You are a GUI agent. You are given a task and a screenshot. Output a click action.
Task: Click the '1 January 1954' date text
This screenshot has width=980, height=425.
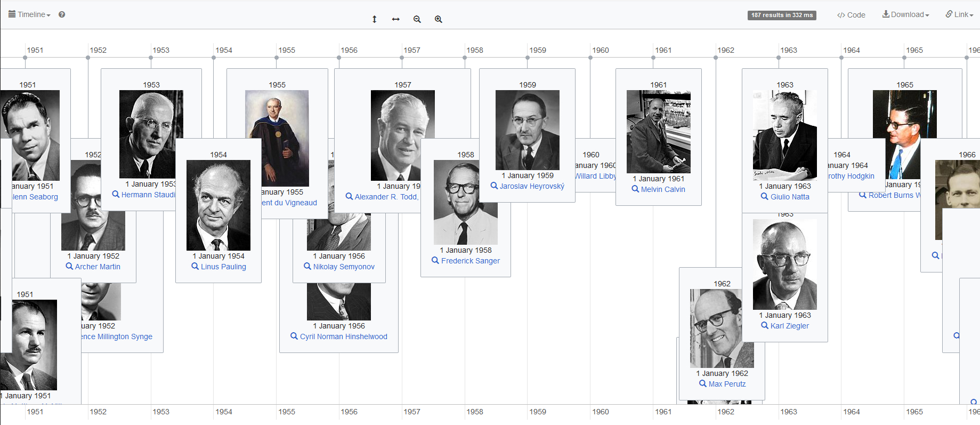coord(218,256)
